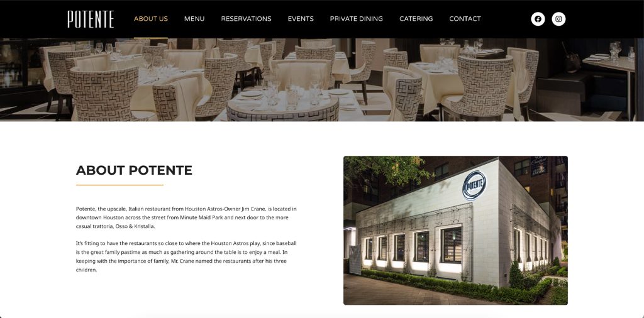Click the About Potente heading
This screenshot has width=644, height=318.
point(135,170)
